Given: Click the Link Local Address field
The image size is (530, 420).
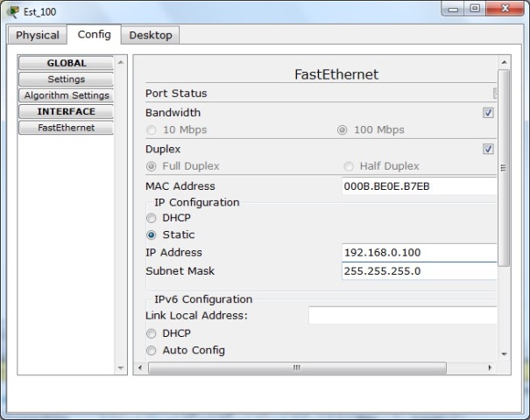Looking at the screenshot, I should [402, 315].
